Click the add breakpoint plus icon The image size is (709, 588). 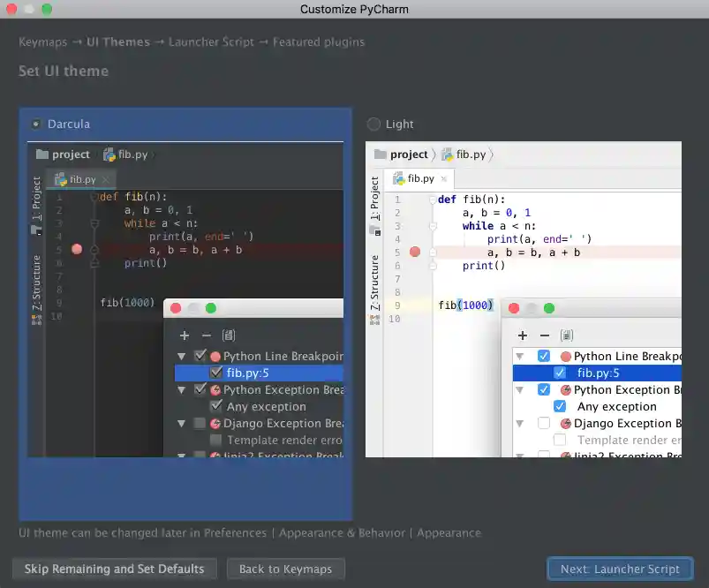tap(184, 335)
